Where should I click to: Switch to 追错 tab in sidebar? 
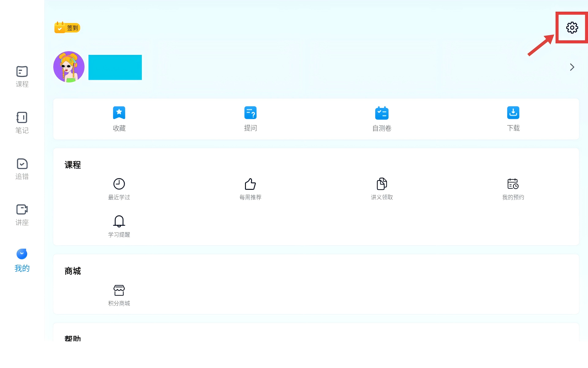pyautogui.click(x=22, y=169)
